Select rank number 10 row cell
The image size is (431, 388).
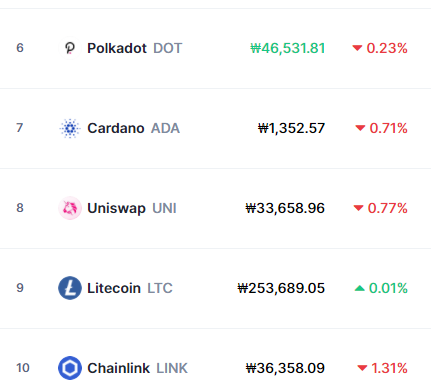[x=23, y=368]
